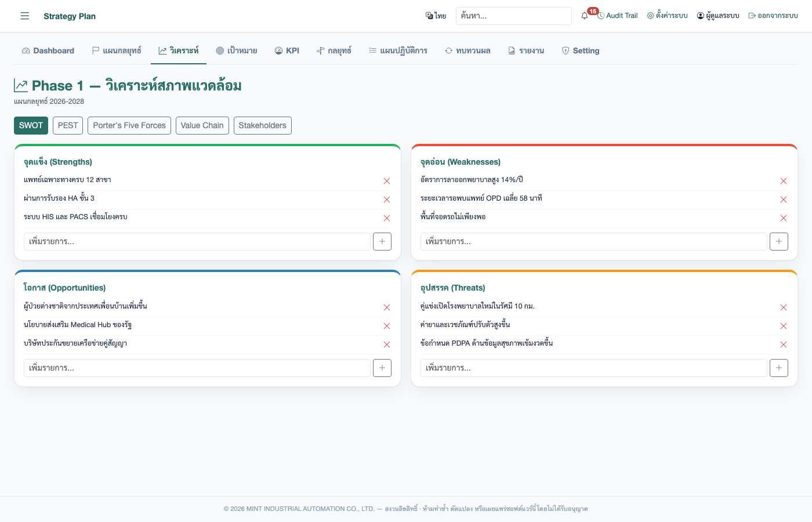Remove opportunity 'บริษัทประกันขยายเครือข่ายคู่สัญญา'
The height and width of the screenshot is (522, 812).
[387, 345]
